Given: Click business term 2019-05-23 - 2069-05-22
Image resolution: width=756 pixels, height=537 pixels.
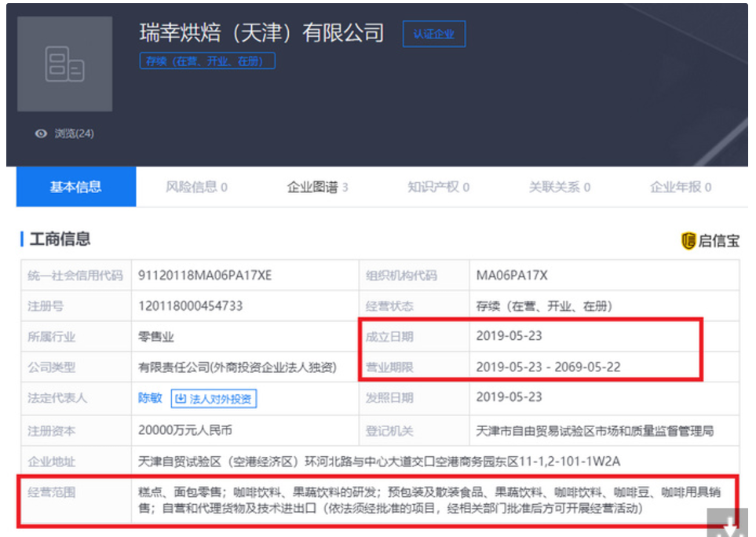Looking at the screenshot, I should [548, 367].
